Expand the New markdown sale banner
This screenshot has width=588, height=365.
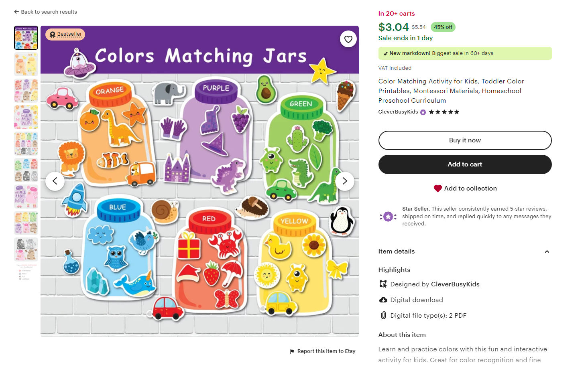click(x=465, y=53)
